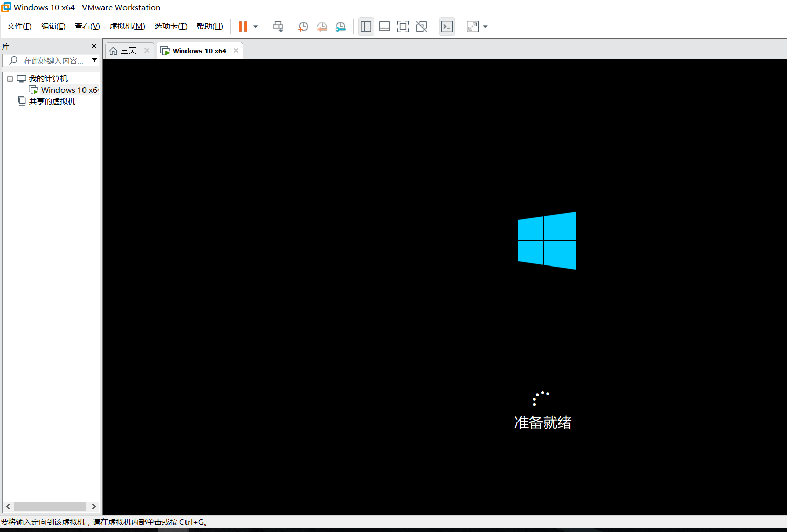Click the home icon on 主页 tab
Viewport: 787px width, 532px height.
[113, 51]
